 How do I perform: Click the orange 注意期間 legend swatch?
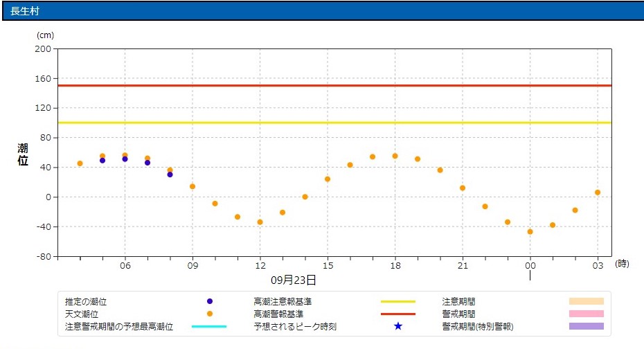[x=587, y=301]
